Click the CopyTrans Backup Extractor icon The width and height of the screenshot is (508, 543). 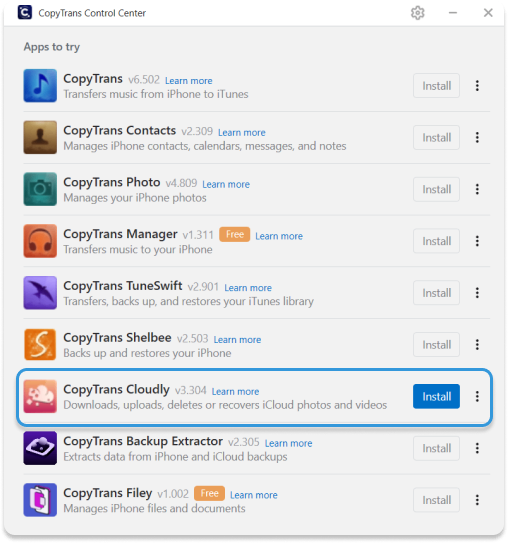click(x=40, y=448)
